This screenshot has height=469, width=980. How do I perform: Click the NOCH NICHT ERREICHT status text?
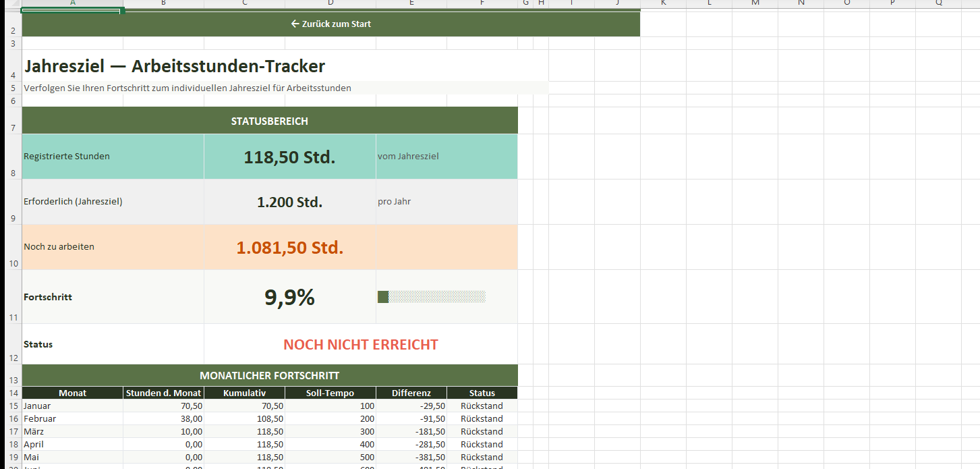[x=360, y=345]
